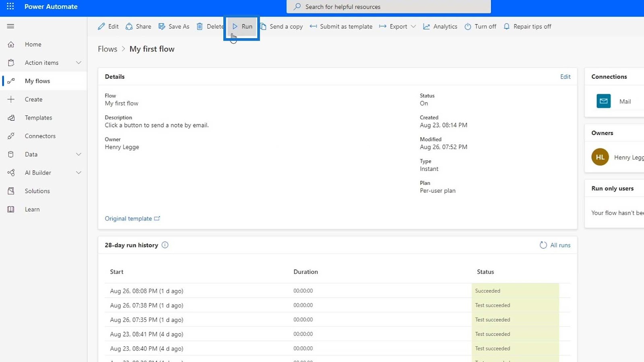Click the Mail connection name
This screenshot has width=644, height=362.
tap(625, 101)
